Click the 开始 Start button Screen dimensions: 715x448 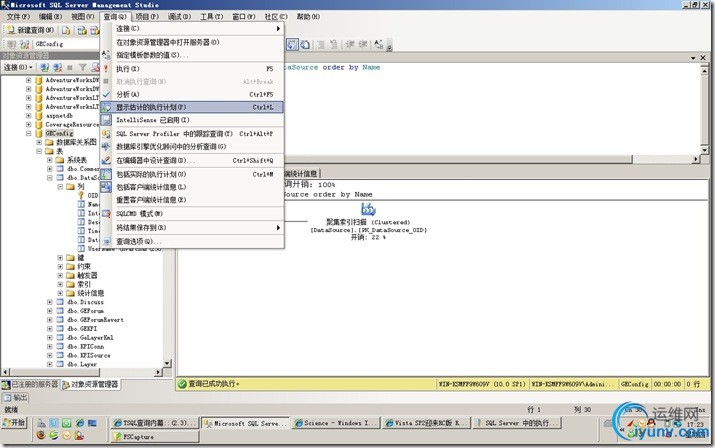tap(14, 423)
